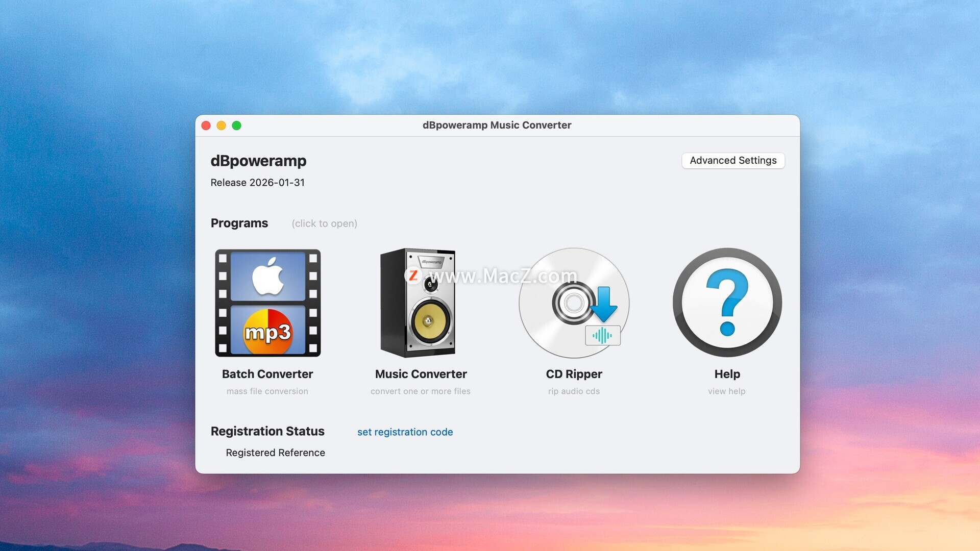The width and height of the screenshot is (980, 551).
Task: Click the Release 2026-01-31 version text
Action: click(x=257, y=183)
